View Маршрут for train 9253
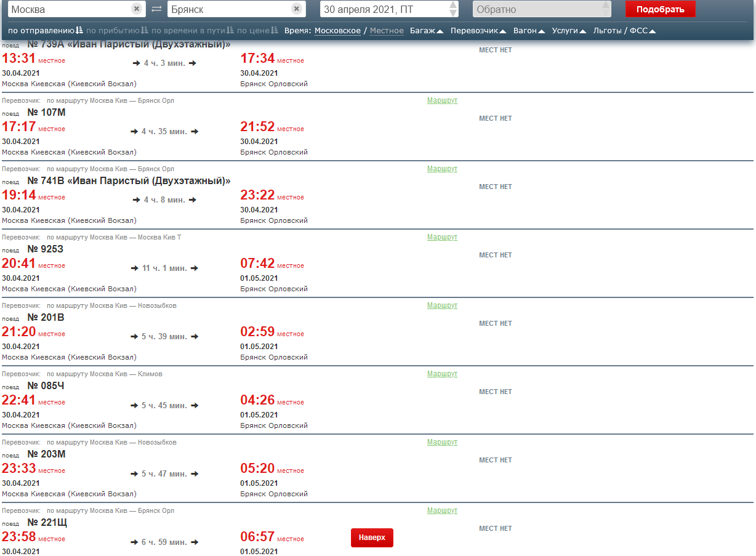This screenshot has height=556, width=756. coord(442,237)
